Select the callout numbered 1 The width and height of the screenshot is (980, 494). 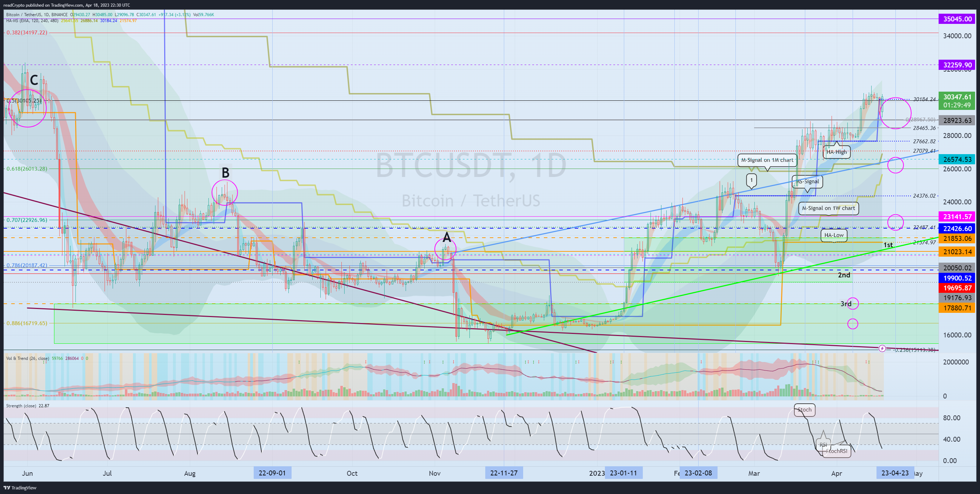click(751, 180)
